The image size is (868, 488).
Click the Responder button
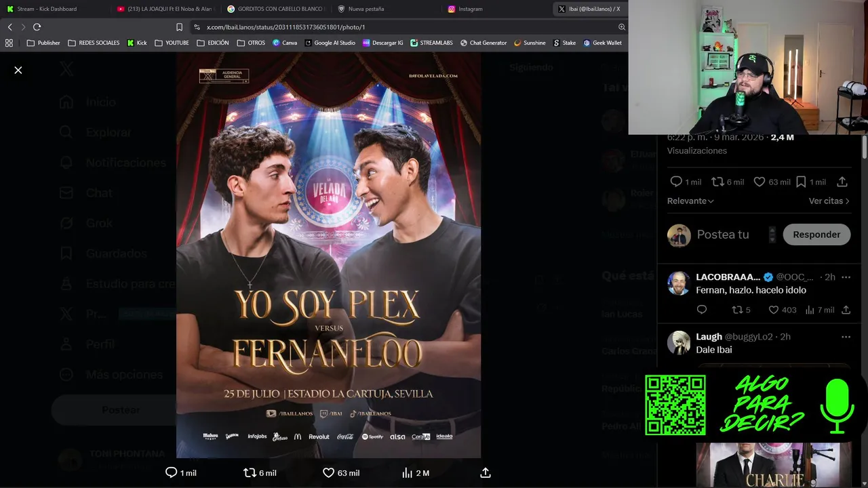point(816,235)
